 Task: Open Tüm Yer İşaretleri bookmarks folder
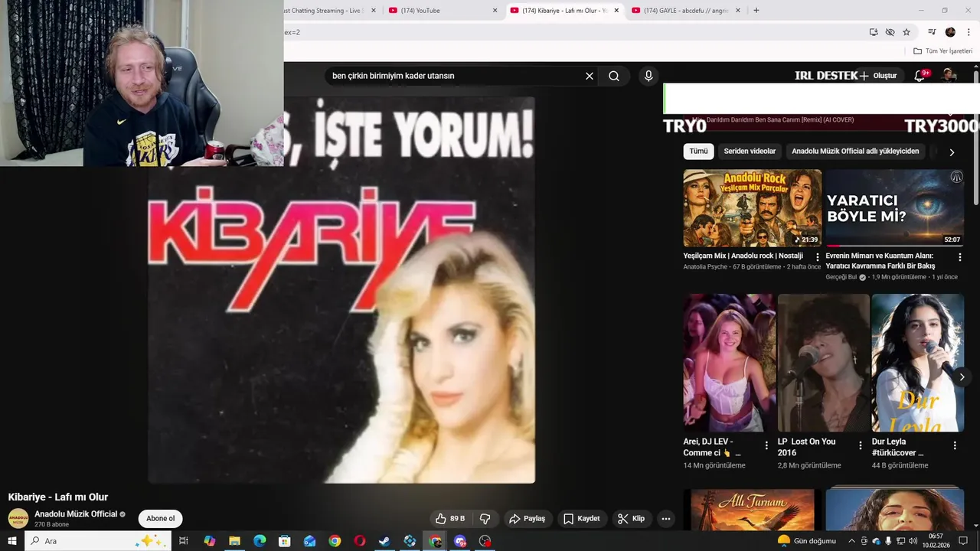click(x=943, y=51)
